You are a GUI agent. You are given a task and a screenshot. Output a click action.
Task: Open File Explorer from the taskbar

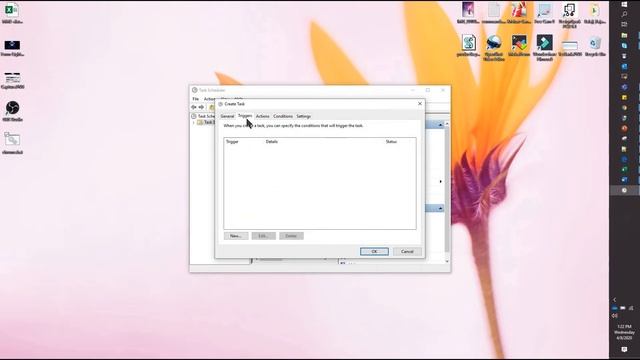click(x=624, y=35)
